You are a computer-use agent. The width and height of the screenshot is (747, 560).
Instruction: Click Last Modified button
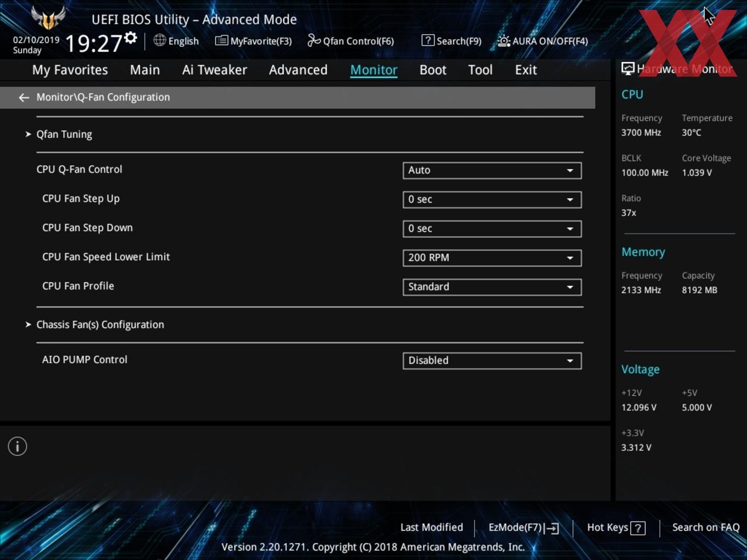pyautogui.click(x=432, y=528)
